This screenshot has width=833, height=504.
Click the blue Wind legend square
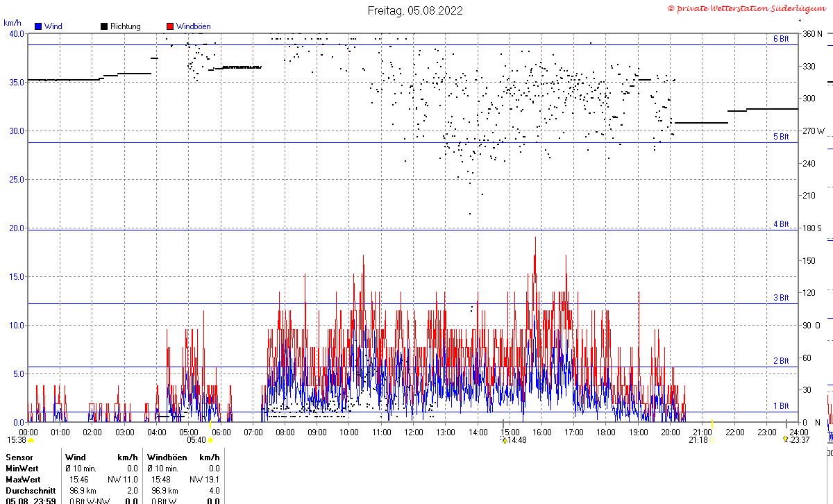[x=38, y=26]
